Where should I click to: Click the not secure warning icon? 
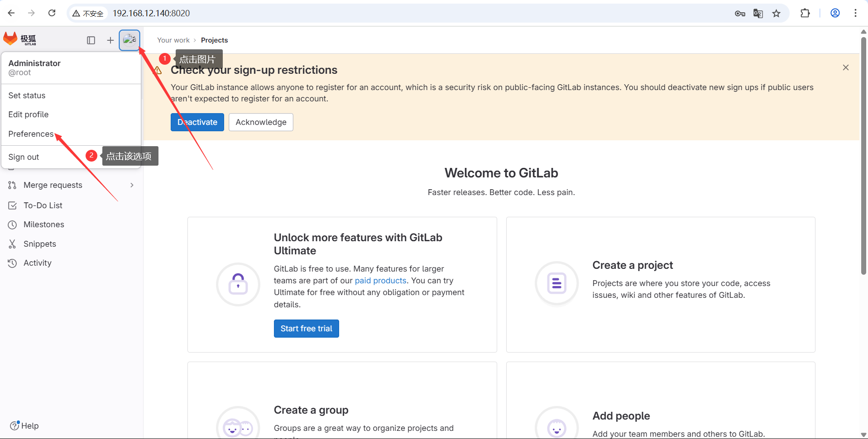pos(76,14)
